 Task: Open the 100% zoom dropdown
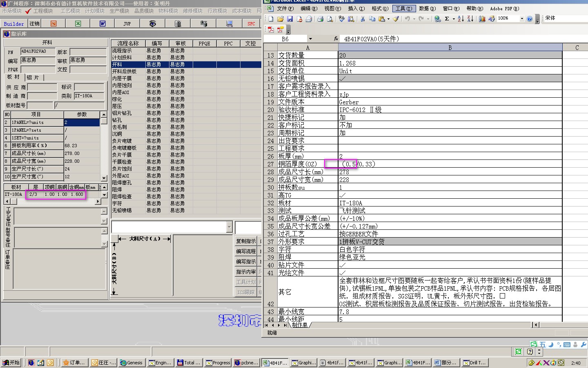coord(522,19)
